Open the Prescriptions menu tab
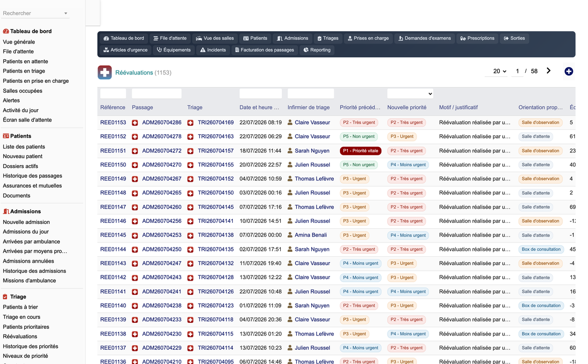The image size is (588, 364). 477,38
